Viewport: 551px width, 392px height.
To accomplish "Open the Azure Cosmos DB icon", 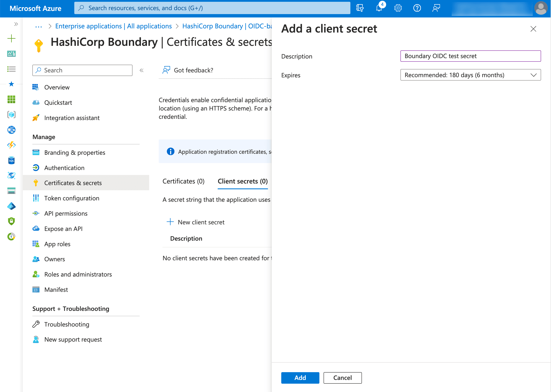I will point(11,176).
